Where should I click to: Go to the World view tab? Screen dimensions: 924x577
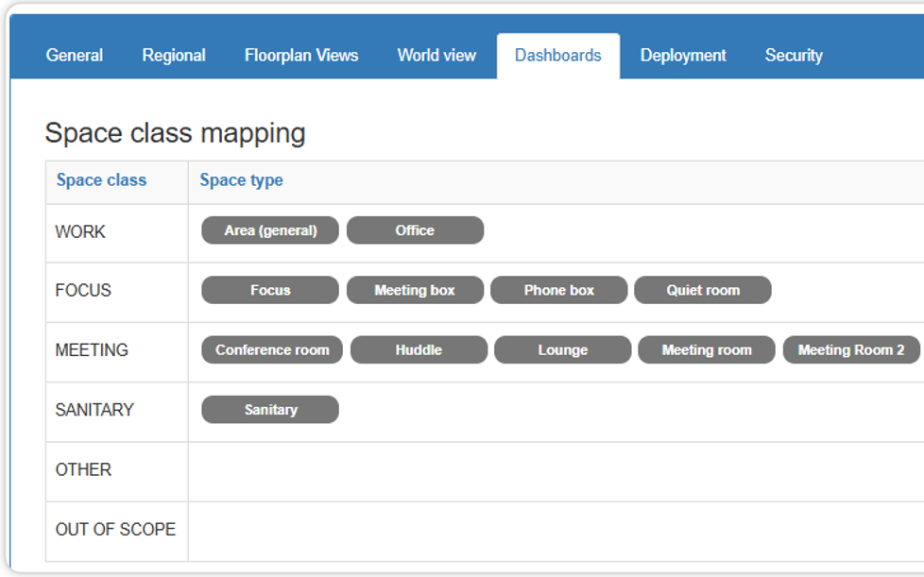[436, 56]
